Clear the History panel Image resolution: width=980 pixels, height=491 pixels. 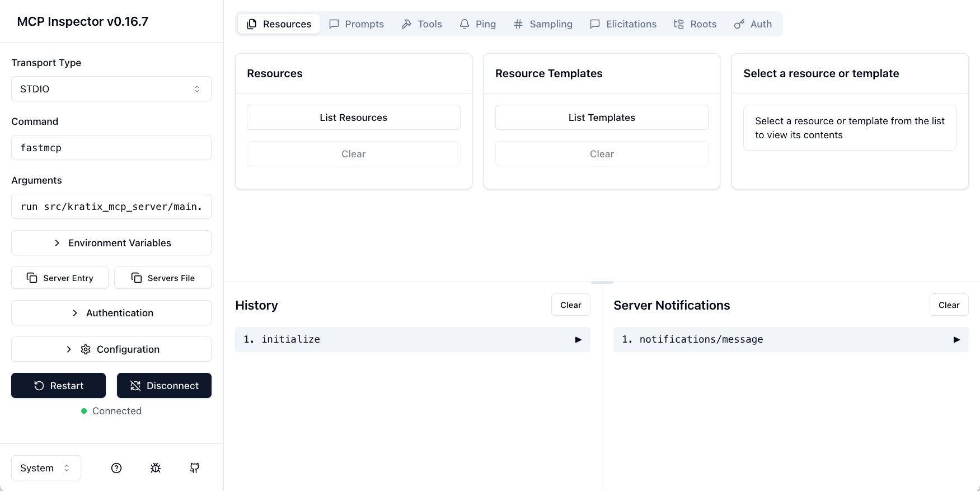pyautogui.click(x=571, y=305)
